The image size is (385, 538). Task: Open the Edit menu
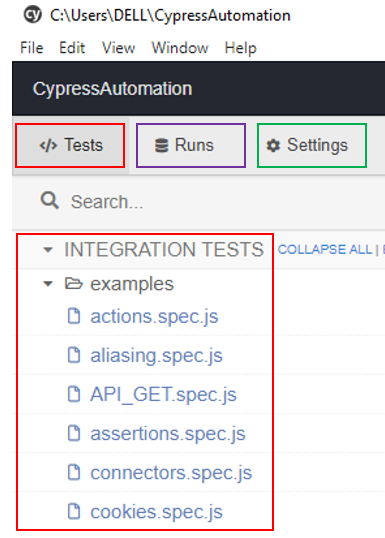(72, 48)
